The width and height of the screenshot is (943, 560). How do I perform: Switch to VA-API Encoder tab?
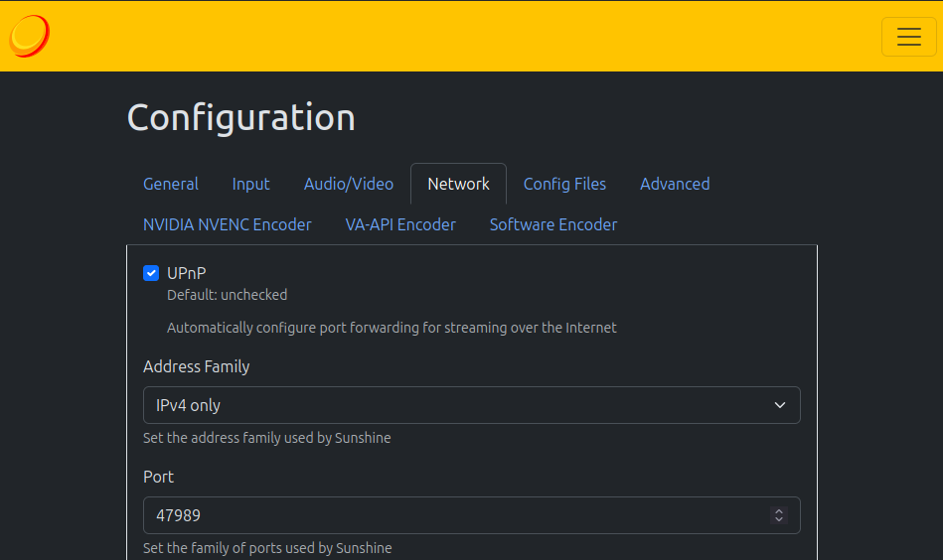point(400,224)
